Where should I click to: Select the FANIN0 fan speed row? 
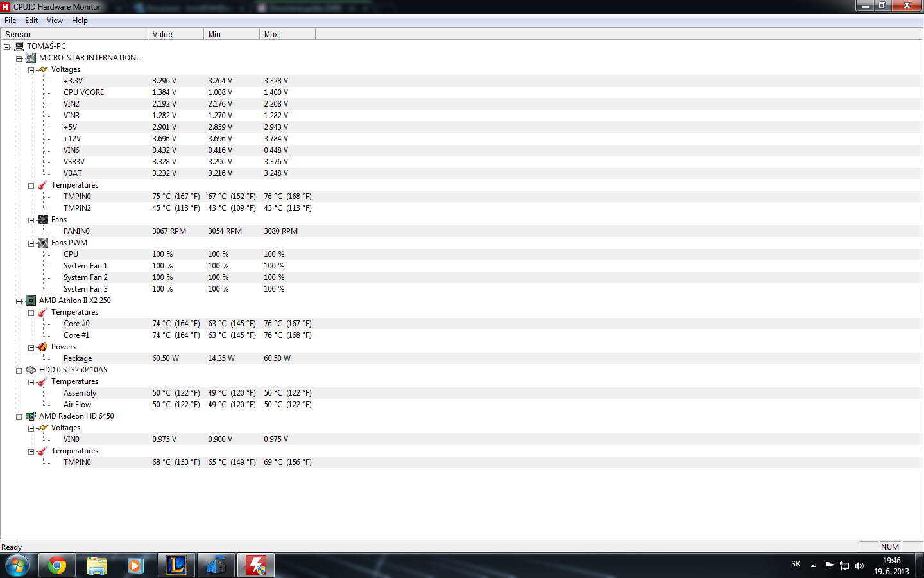(492, 231)
